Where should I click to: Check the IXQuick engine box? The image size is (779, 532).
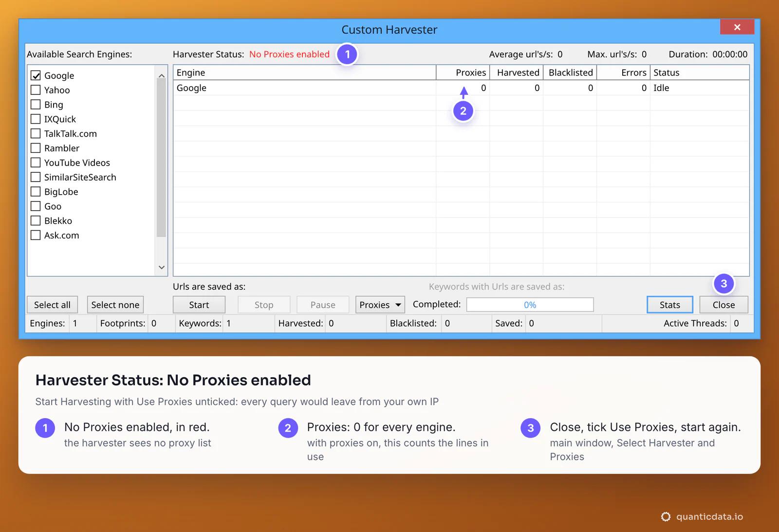(36, 119)
